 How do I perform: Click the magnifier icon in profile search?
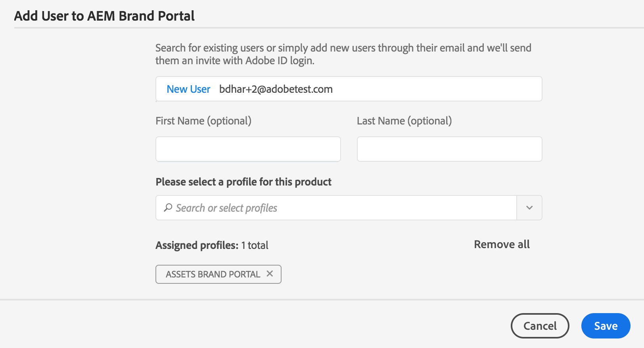pos(168,207)
